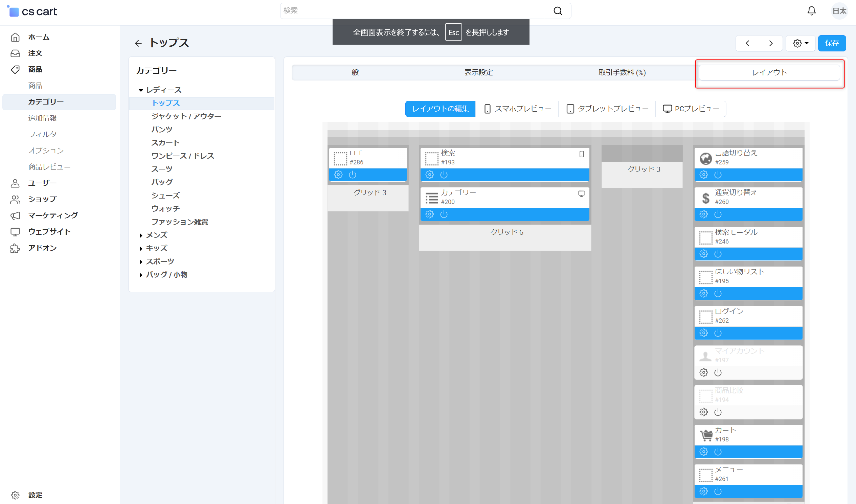The width and height of the screenshot is (856, 504).
Task: Enable the disabled マイアカウント block #197
Action: pos(717,372)
